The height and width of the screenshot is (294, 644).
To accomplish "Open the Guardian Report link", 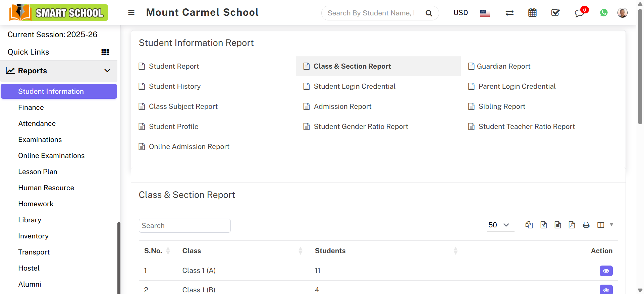I will [x=503, y=66].
